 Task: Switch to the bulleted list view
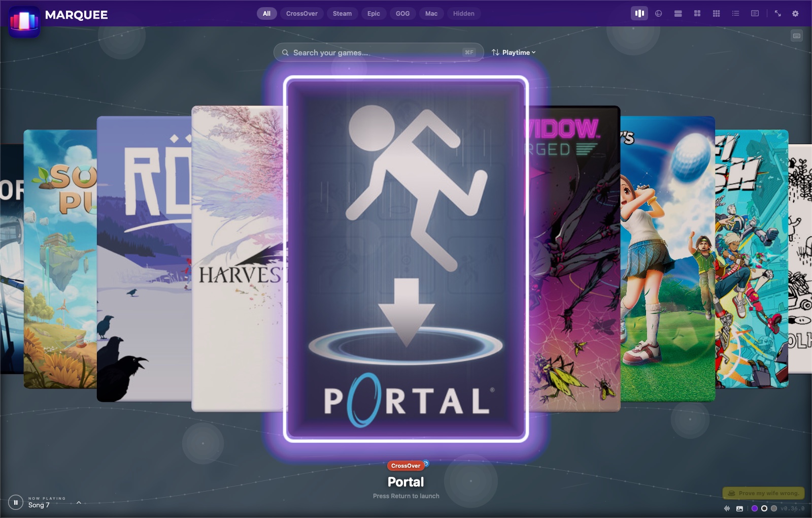736,14
